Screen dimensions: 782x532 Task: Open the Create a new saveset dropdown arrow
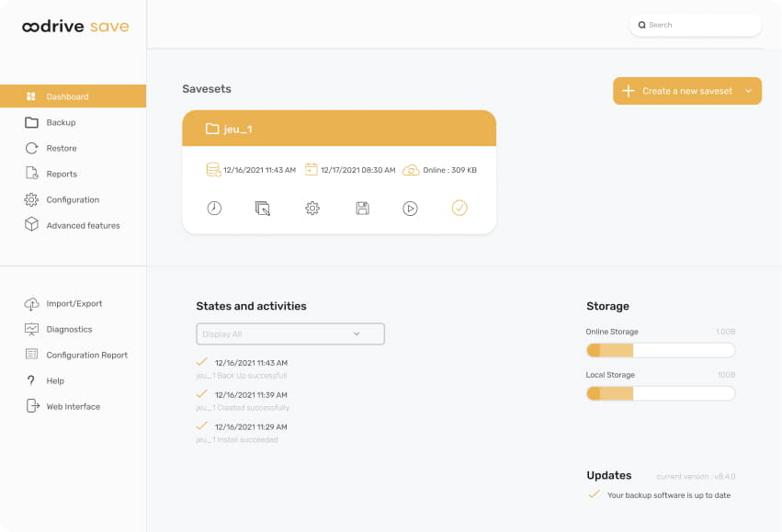point(747,91)
